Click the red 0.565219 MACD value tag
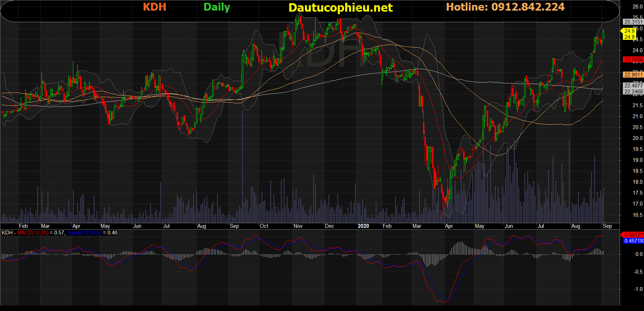 coord(633,235)
